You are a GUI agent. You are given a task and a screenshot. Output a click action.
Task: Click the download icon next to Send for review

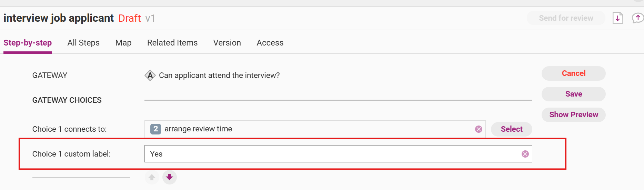click(617, 18)
